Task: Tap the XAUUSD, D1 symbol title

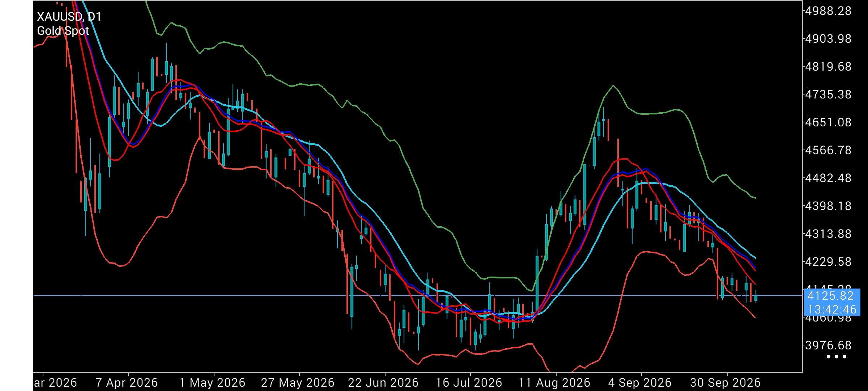Action: tap(69, 17)
